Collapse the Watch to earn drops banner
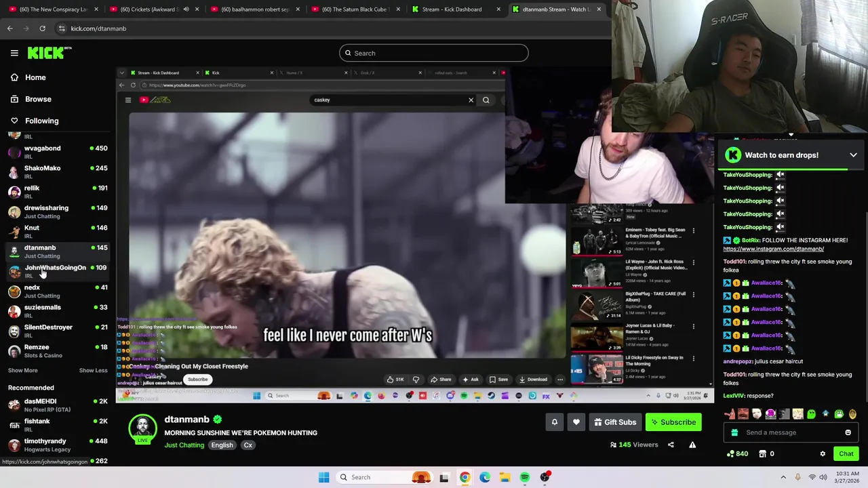Image resolution: width=868 pixels, height=488 pixels. [x=853, y=155]
